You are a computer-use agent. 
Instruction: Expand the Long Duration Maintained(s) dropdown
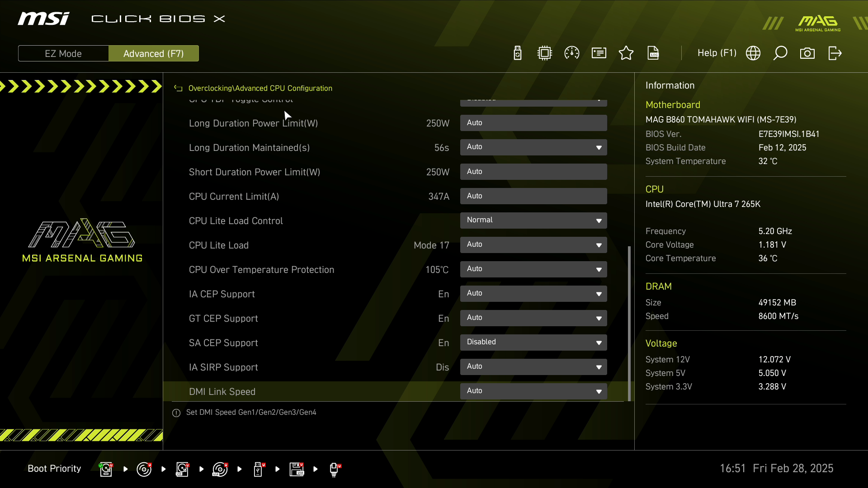[533, 147]
